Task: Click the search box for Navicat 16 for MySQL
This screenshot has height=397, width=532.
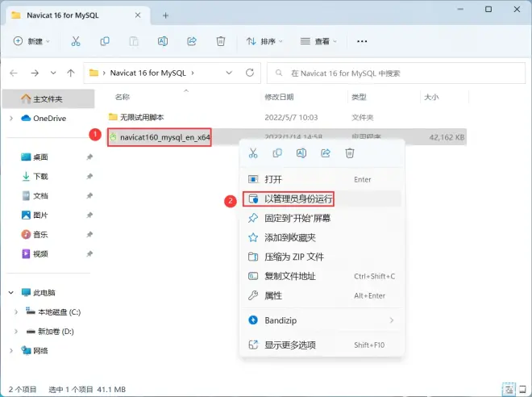Action: (x=396, y=73)
